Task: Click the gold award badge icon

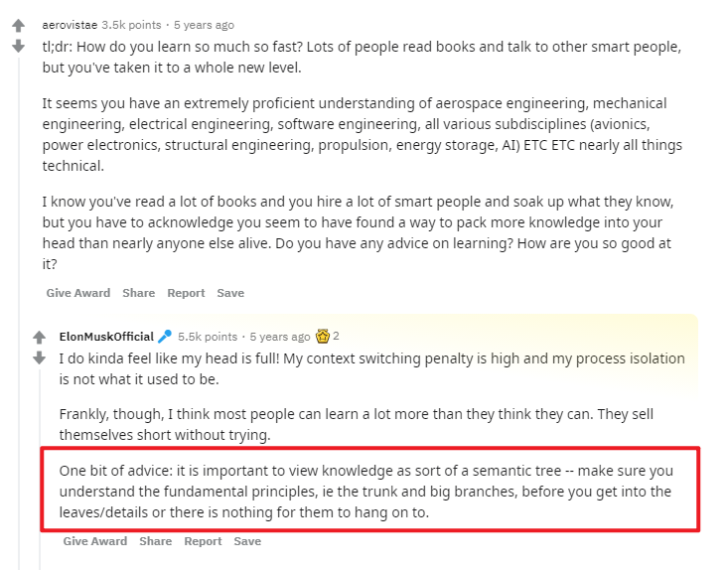Action: [322, 336]
